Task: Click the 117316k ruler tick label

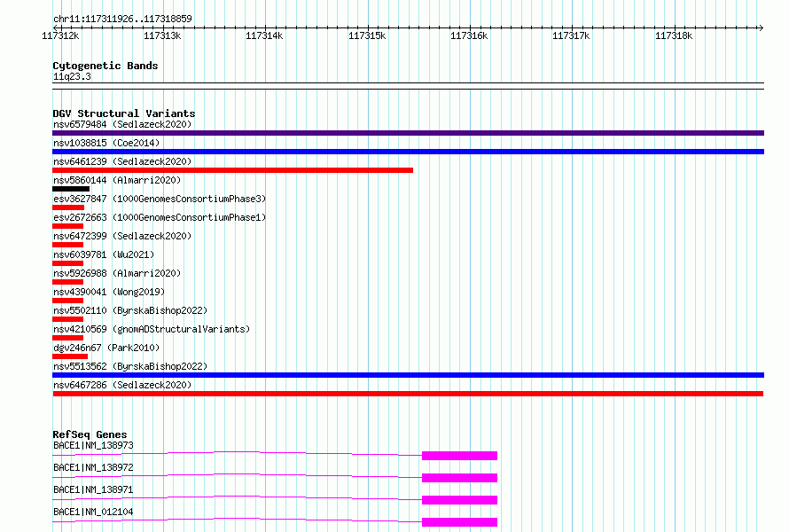Action: click(x=469, y=35)
